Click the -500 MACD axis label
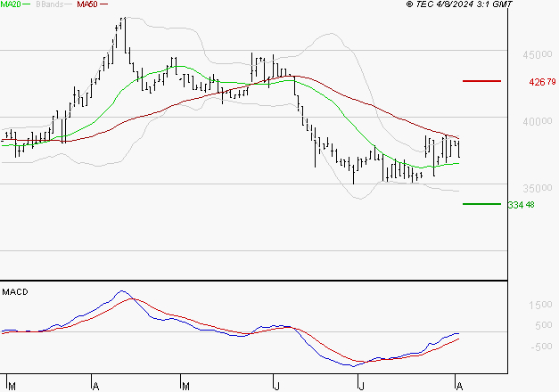 click(x=541, y=347)
